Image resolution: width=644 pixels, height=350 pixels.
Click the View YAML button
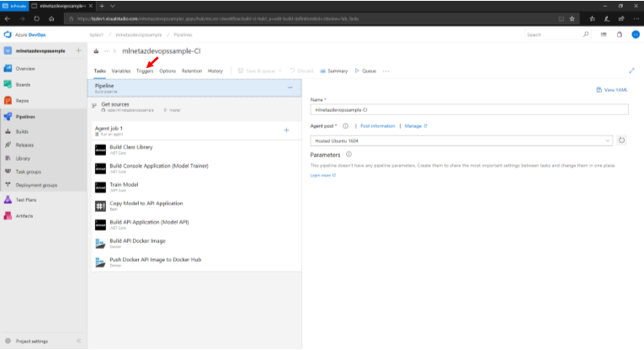[610, 89]
